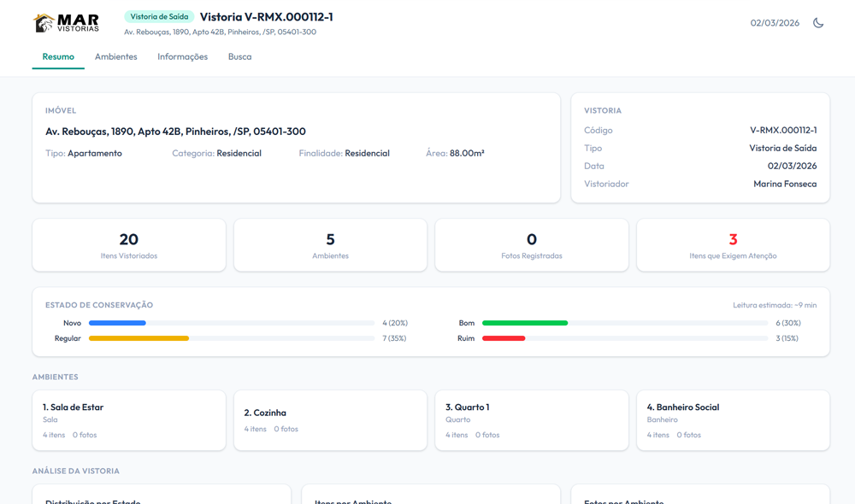855x504 pixels.
Task: Click the blue Novo progress bar
Action: (117, 323)
